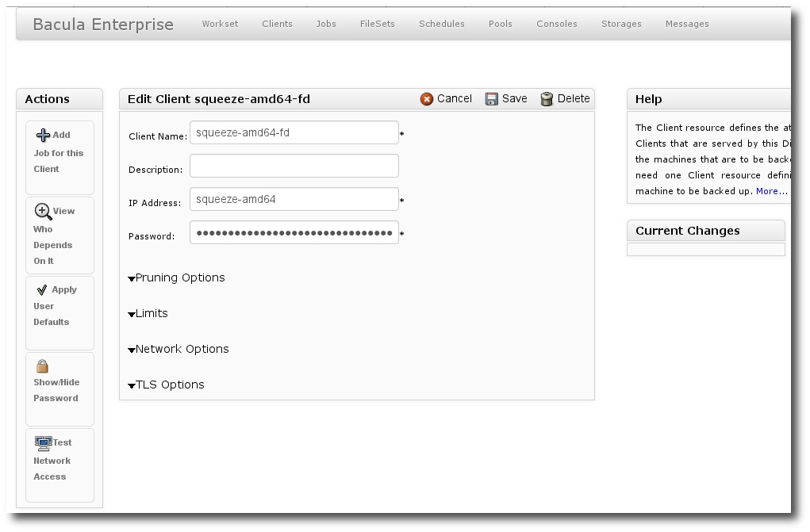Screen dimensions: 810x532
Task: Open the FileSets menu item
Action: tap(377, 24)
